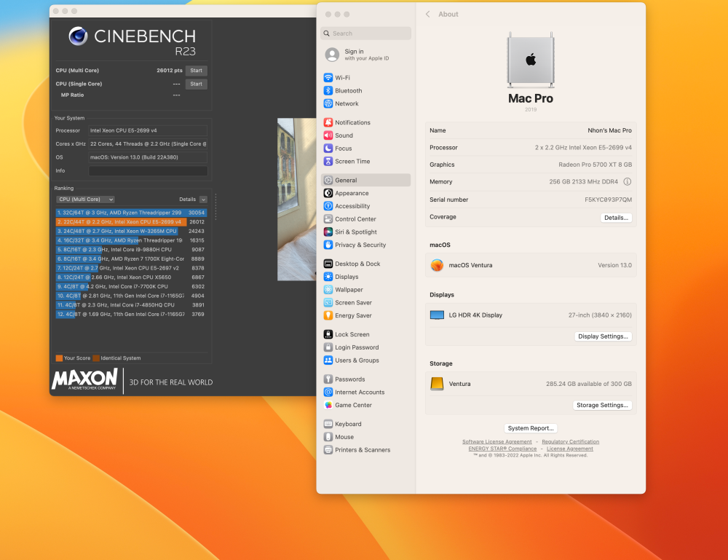Click the System Report button
This screenshot has height=560, width=728.
[531, 428]
